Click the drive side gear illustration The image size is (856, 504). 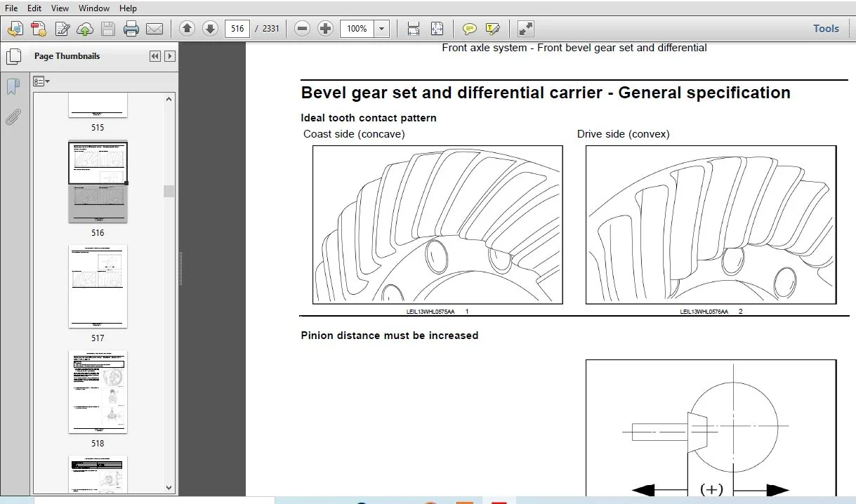click(711, 225)
